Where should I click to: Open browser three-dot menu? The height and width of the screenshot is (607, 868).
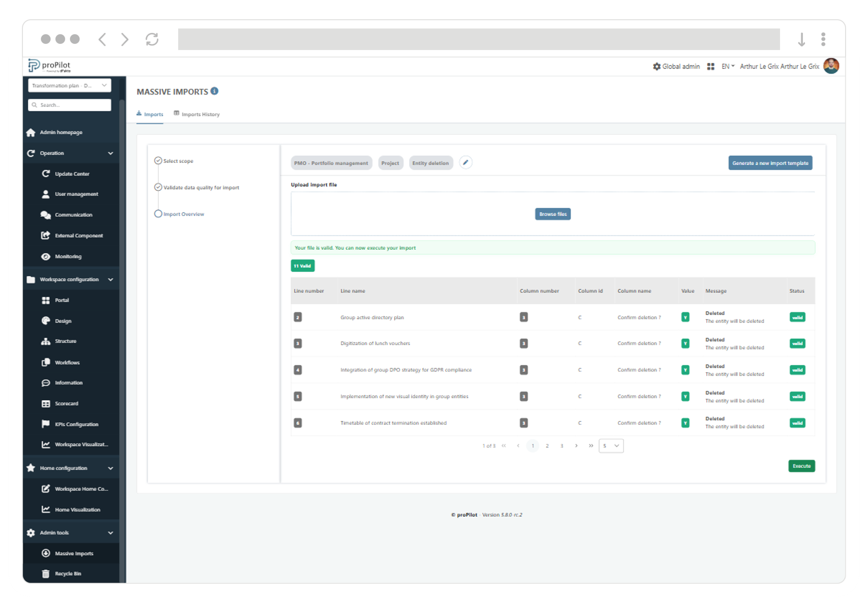[823, 39]
